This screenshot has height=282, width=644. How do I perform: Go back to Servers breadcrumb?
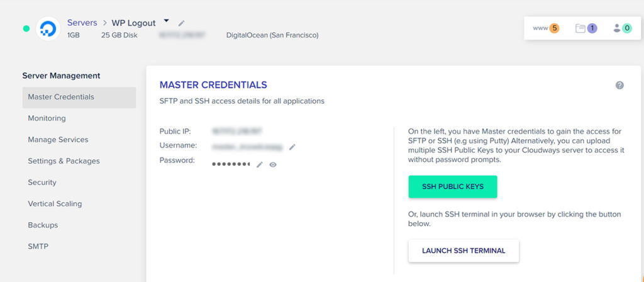click(x=82, y=23)
